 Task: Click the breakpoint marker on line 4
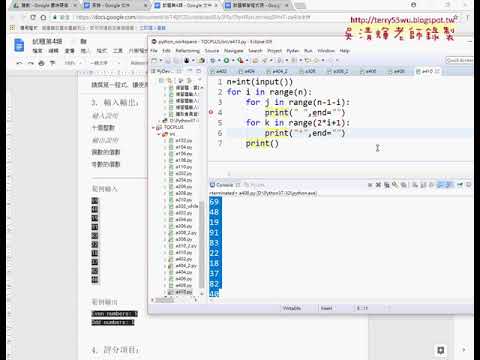(211, 112)
